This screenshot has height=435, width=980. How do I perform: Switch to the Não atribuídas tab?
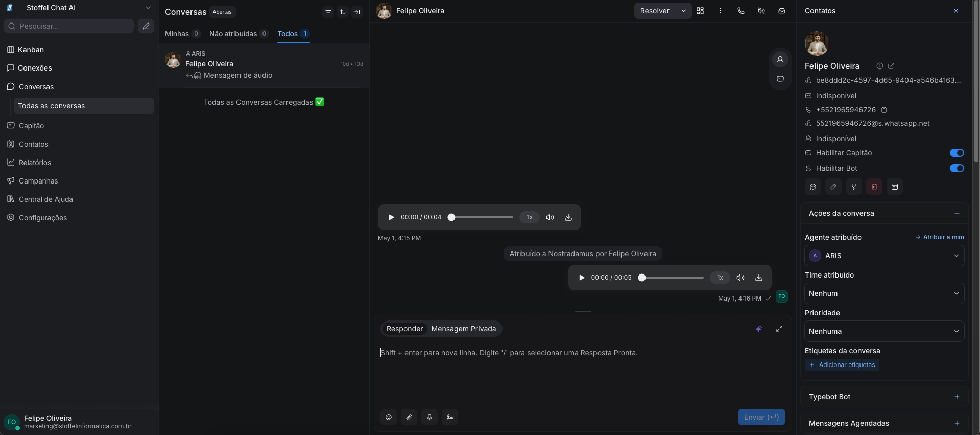coord(238,34)
